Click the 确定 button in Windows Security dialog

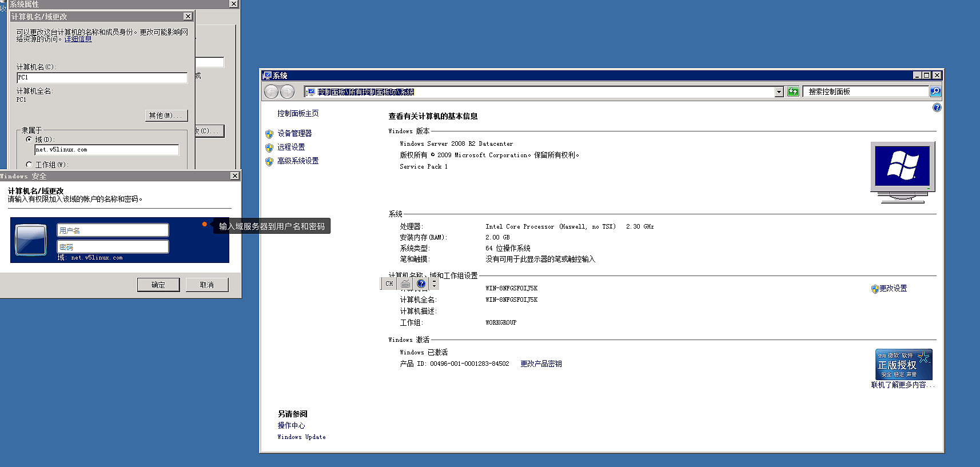[x=158, y=285]
